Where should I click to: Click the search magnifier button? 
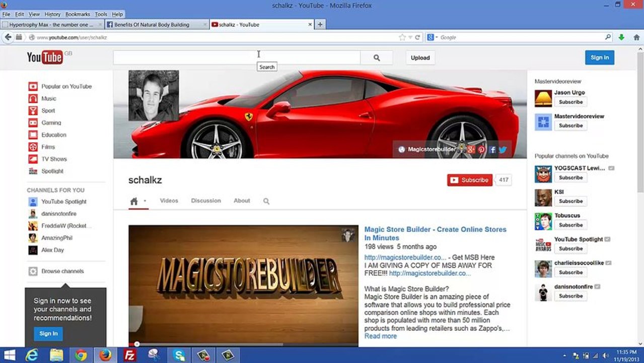point(377,58)
